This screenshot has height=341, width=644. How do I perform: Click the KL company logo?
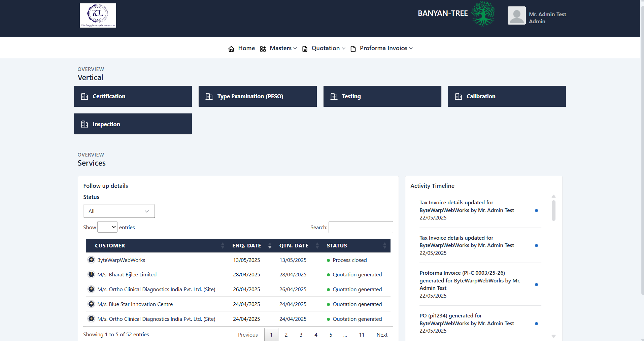[x=98, y=15]
